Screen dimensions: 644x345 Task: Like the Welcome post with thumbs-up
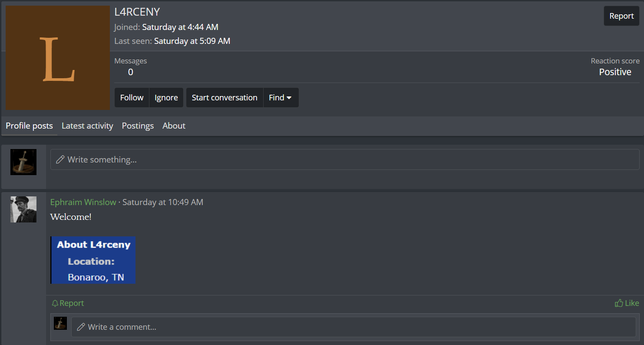click(x=627, y=303)
